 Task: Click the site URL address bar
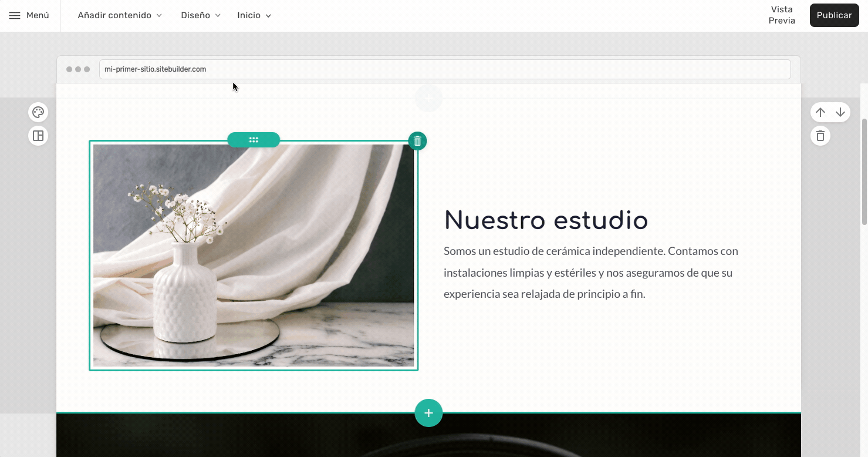pos(445,69)
